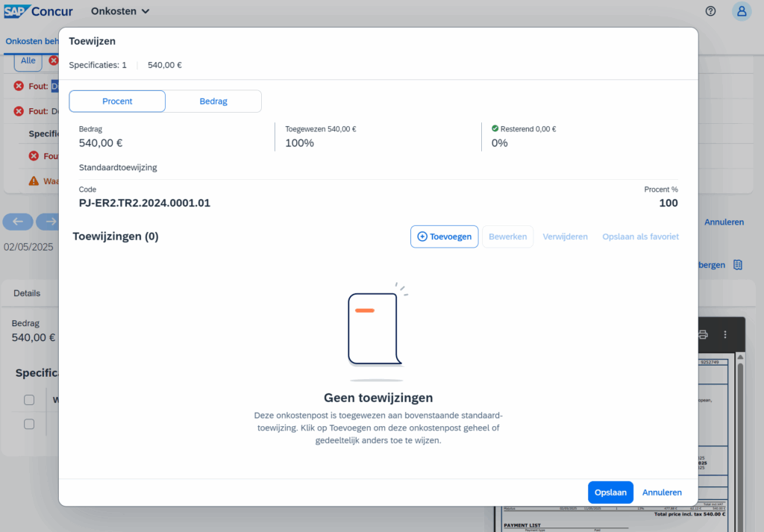Click the Geen toewijzingen heading
Image resolution: width=764 pixels, height=532 pixels.
click(378, 398)
